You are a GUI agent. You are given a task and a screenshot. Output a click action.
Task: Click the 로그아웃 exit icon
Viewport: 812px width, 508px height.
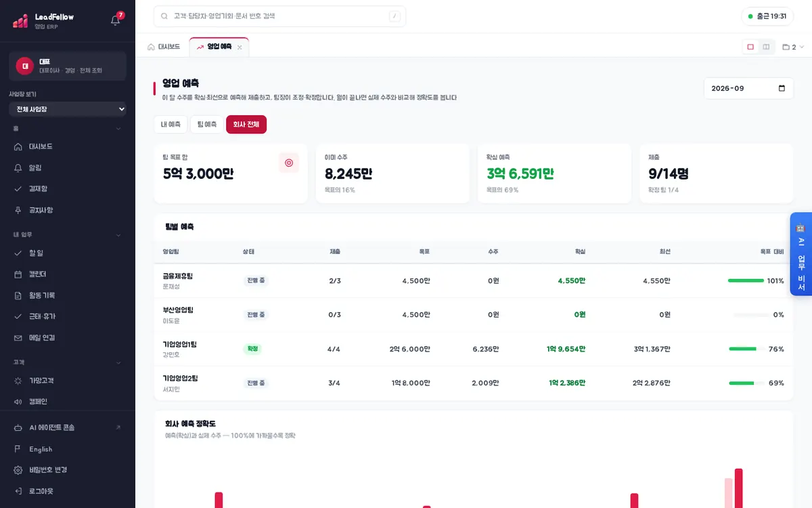[x=18, y=491]
